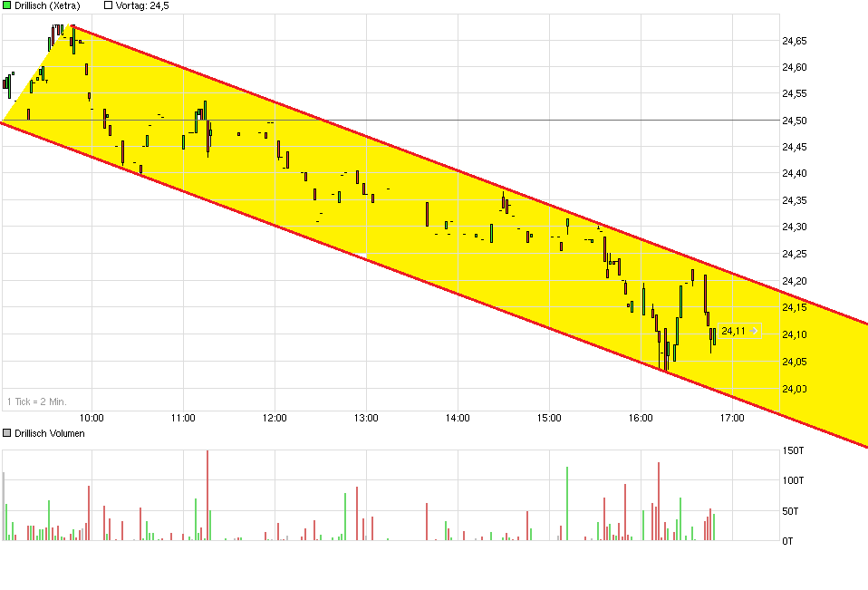The width and height of the screenshot is (868, 590).
Task: Click the 100T volume axis label
Action: [x=793, y=480]
